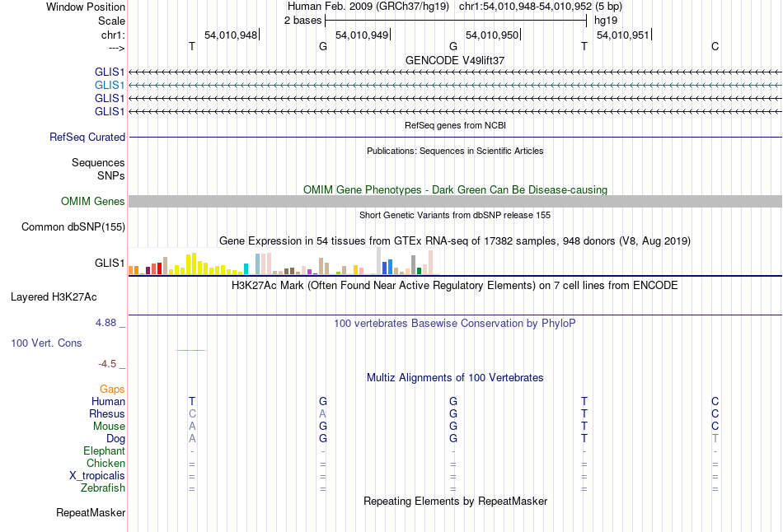Click the Sequences label of Publications track
This screenshot has height=532, width=783.
98,163
